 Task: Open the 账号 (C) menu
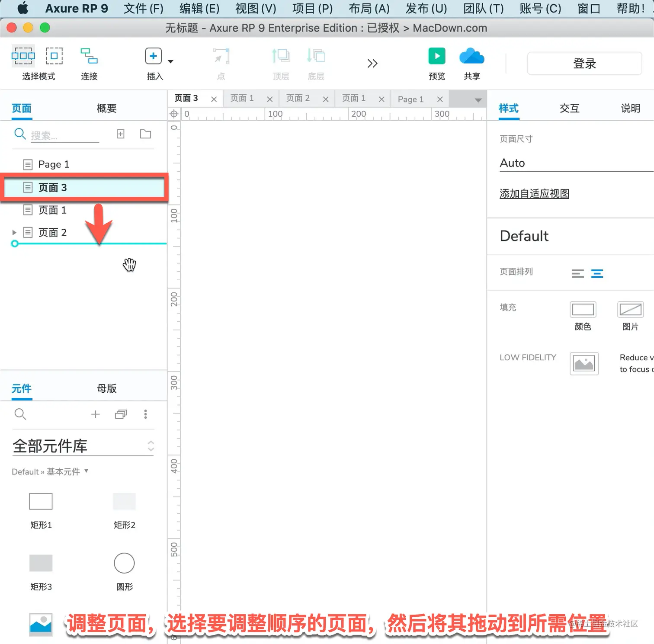pos(540,8)
